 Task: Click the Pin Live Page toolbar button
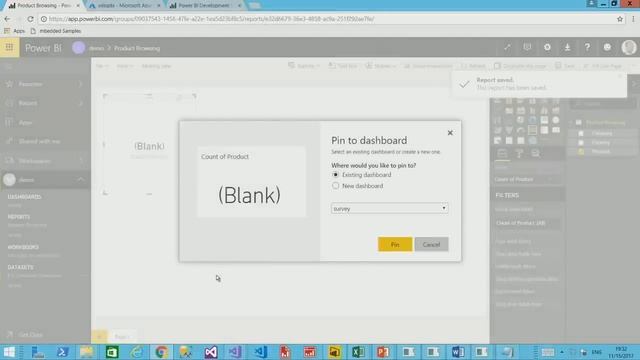602,66
